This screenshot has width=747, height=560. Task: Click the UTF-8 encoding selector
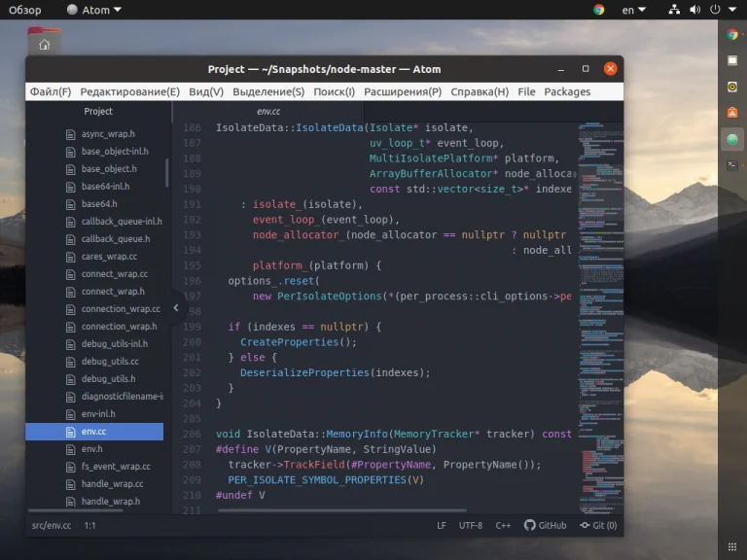pos(471,525)
